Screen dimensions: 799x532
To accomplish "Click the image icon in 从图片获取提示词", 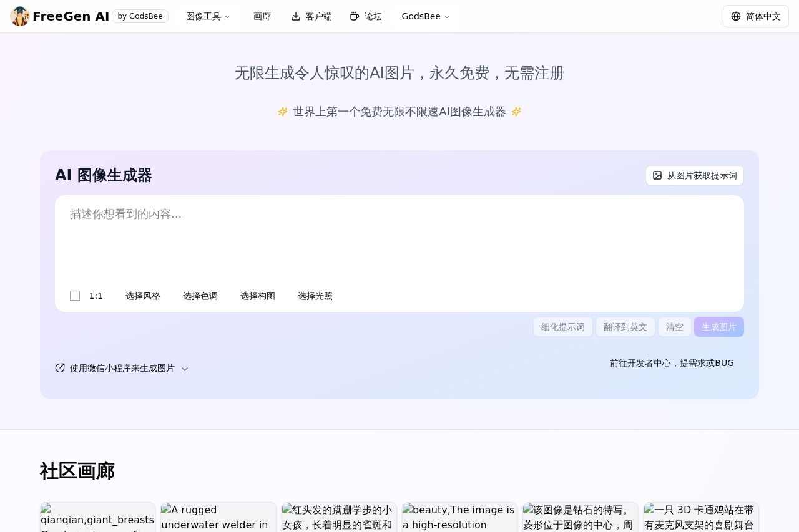I will (657, 175).
